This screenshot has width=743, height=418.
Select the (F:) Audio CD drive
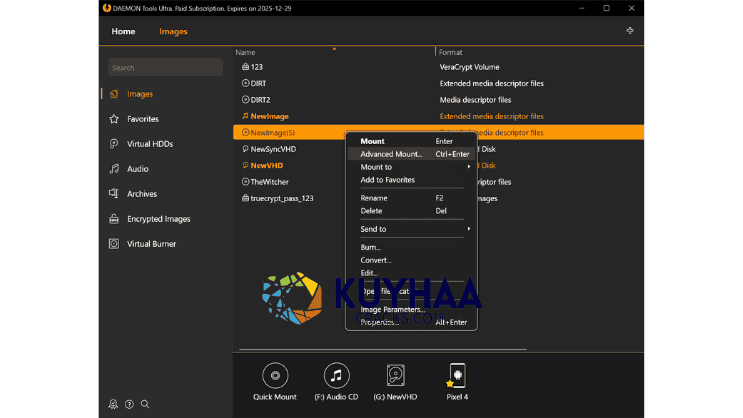tap(336, 382)
